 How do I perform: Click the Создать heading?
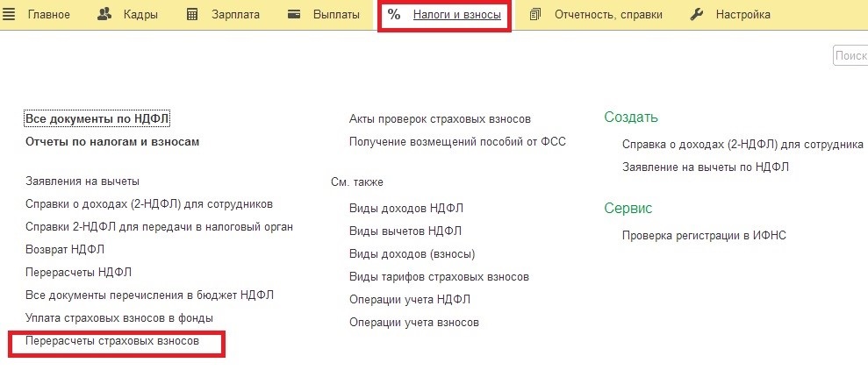(631, 117)
